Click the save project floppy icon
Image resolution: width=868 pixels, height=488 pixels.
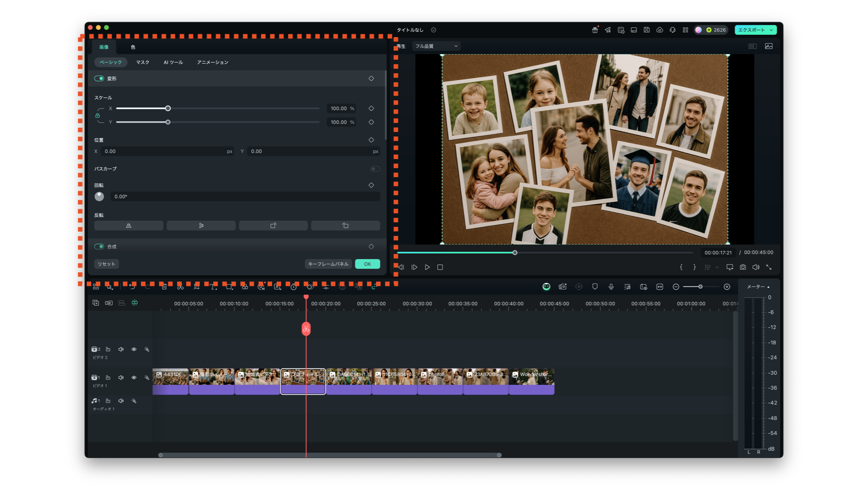[647, 30]
